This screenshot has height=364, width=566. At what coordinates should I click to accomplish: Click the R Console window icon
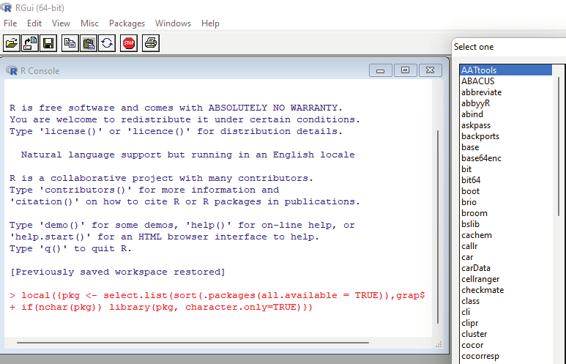tap(12, 70)
